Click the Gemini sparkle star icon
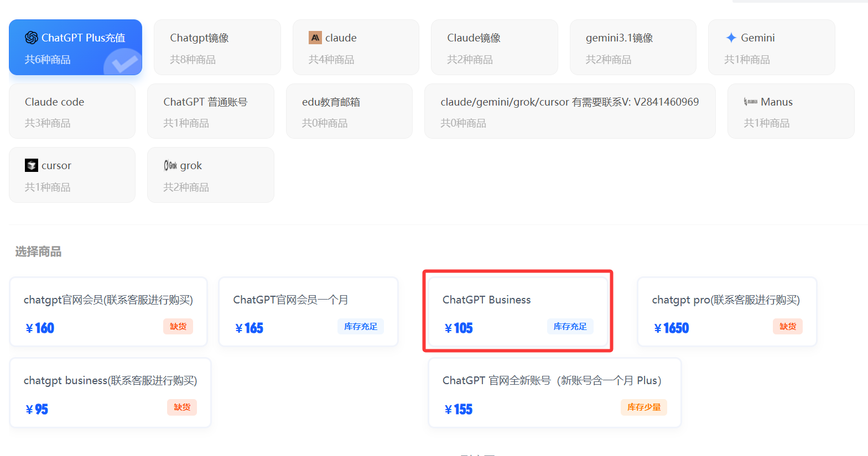Screen dimensions: 868x456 pyautogui.click(x=731, y=38)
